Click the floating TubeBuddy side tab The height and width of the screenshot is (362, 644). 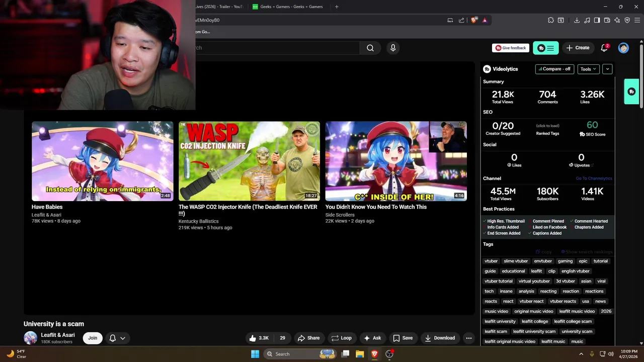coord(631,92)
